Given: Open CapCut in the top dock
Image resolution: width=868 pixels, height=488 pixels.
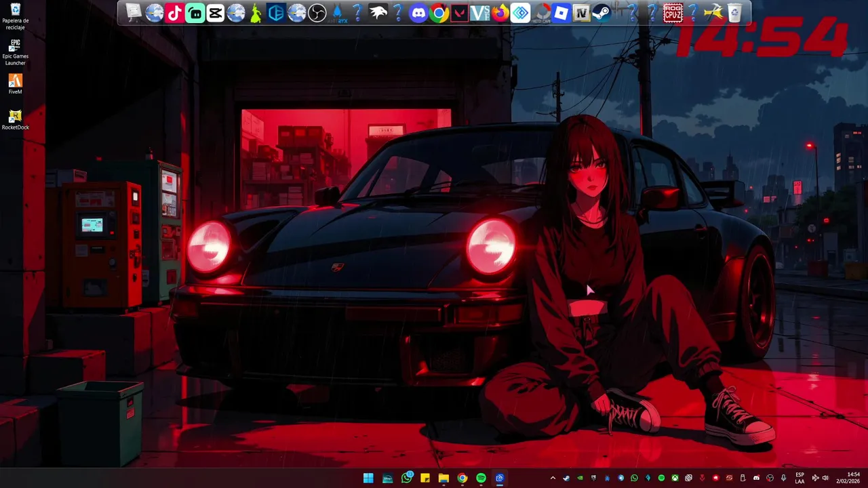Looking at the screenshot, I should (x=215, y=13).
